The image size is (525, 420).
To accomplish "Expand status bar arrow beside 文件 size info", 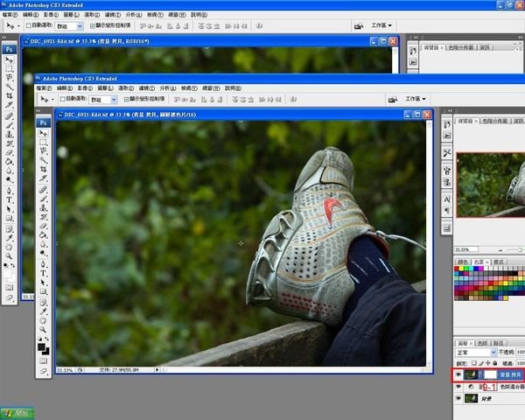I will click(157, 370).
